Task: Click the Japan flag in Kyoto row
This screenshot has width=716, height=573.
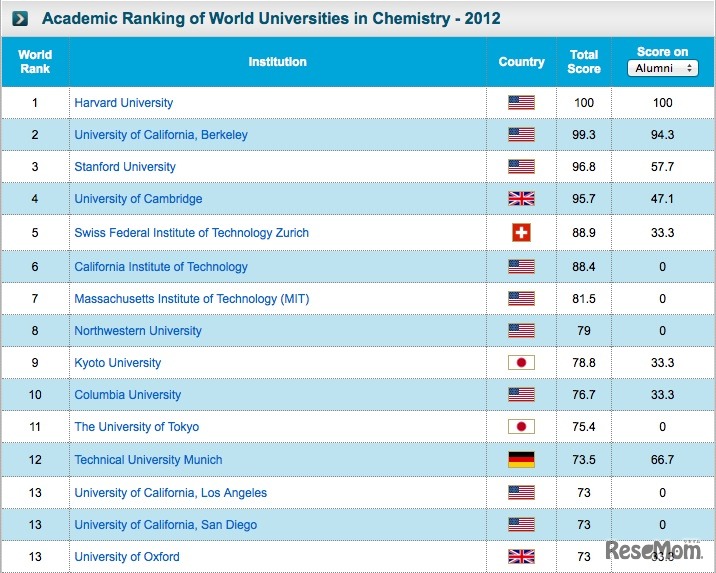Action: click(521, 363)
